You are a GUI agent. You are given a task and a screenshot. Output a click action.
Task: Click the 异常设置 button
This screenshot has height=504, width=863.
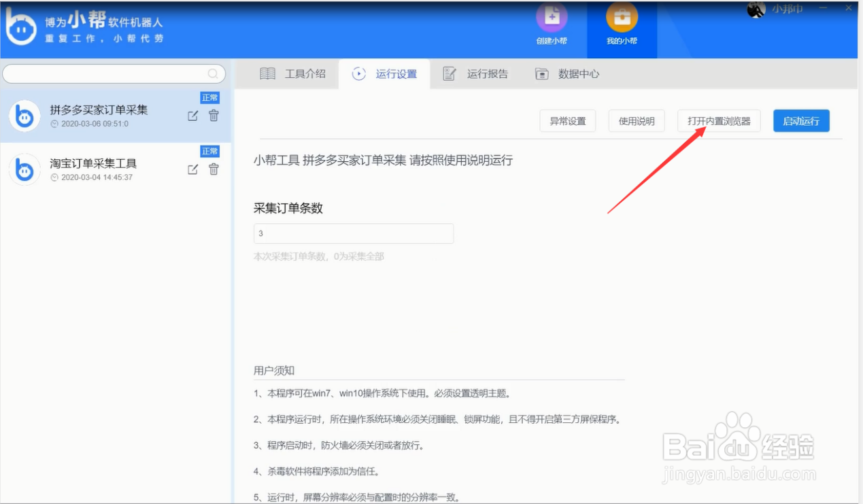568,121
